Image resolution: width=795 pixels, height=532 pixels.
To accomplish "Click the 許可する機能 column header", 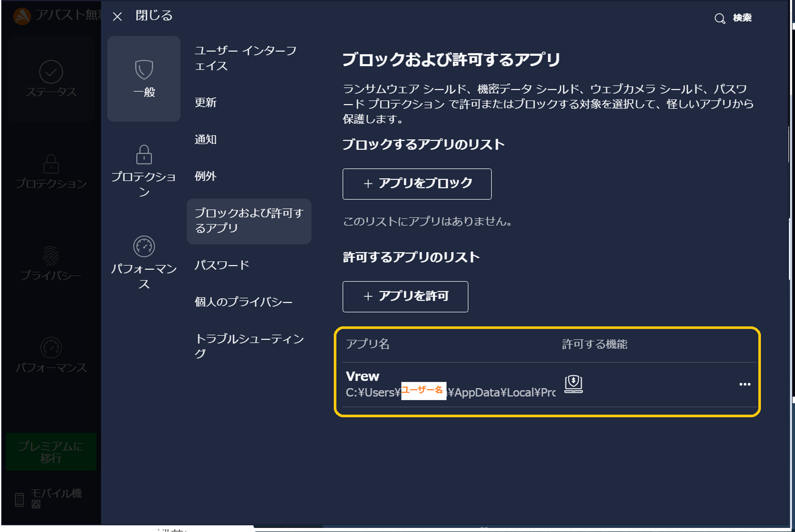I will pyautogui.click(x=595, y=344).
